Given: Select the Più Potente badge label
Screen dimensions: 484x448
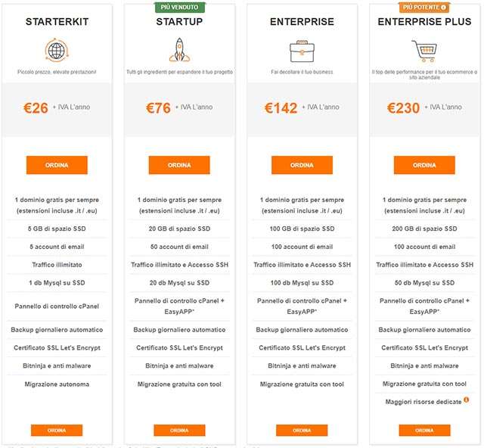Looking at the screenshot, I should pos(420,8).
